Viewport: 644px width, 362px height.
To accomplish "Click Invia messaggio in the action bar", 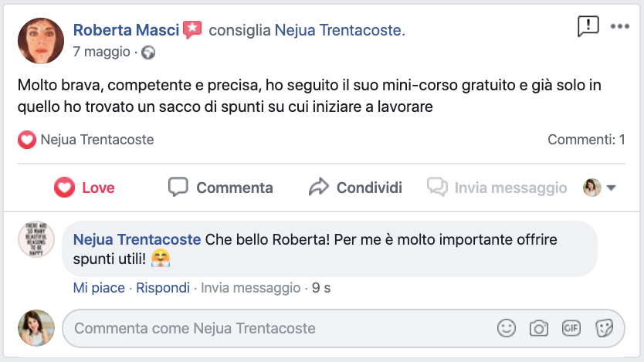I will tap(497, 188).
